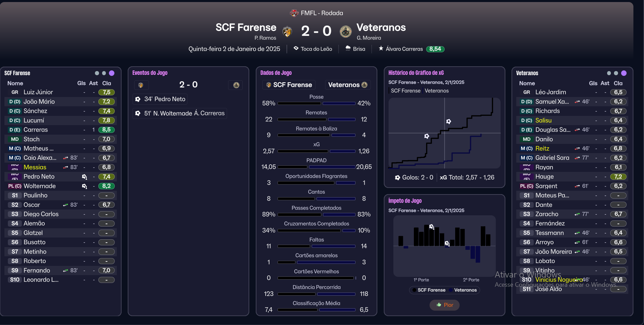This screenshot has height=325, width=644.
Task: Select the purple third dot in SCF Farense panel
Action: coord(112,73)
